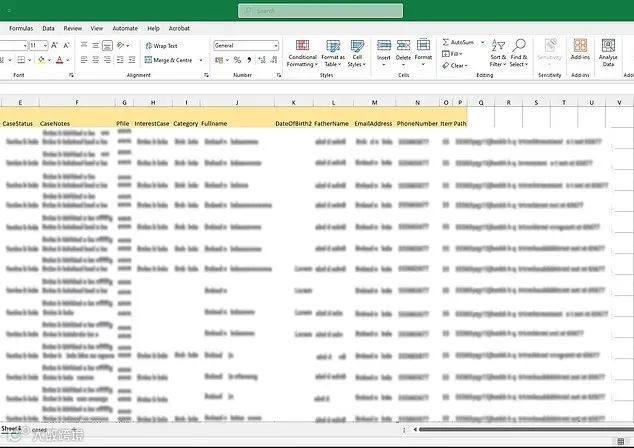Click the EmailAddress header cell
This screenshot has height=448, width=634.
coord(373,124)
